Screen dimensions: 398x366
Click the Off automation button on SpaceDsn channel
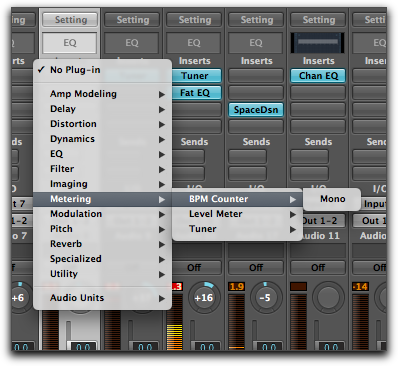click(256, 267)
